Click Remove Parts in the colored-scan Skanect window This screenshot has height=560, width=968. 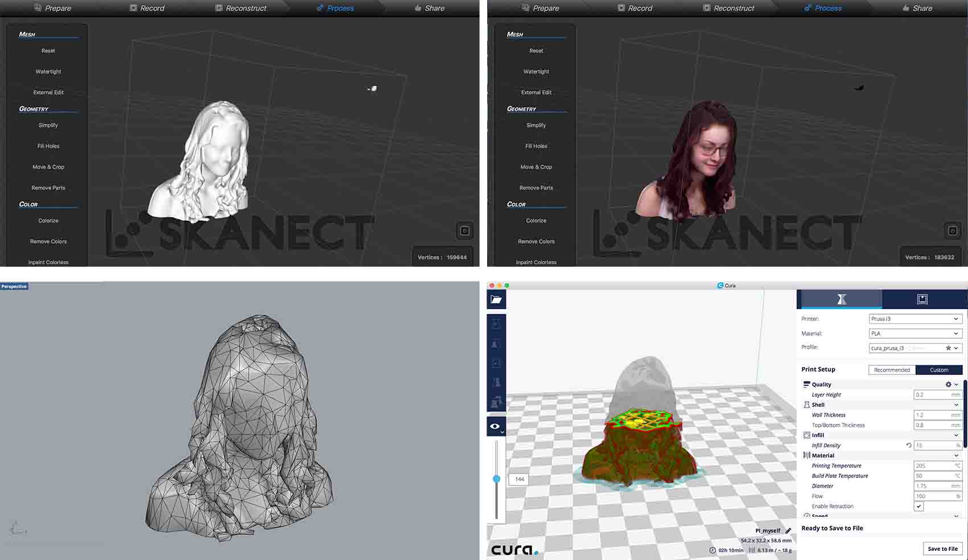pyautogui.click(x=536, y=188)
